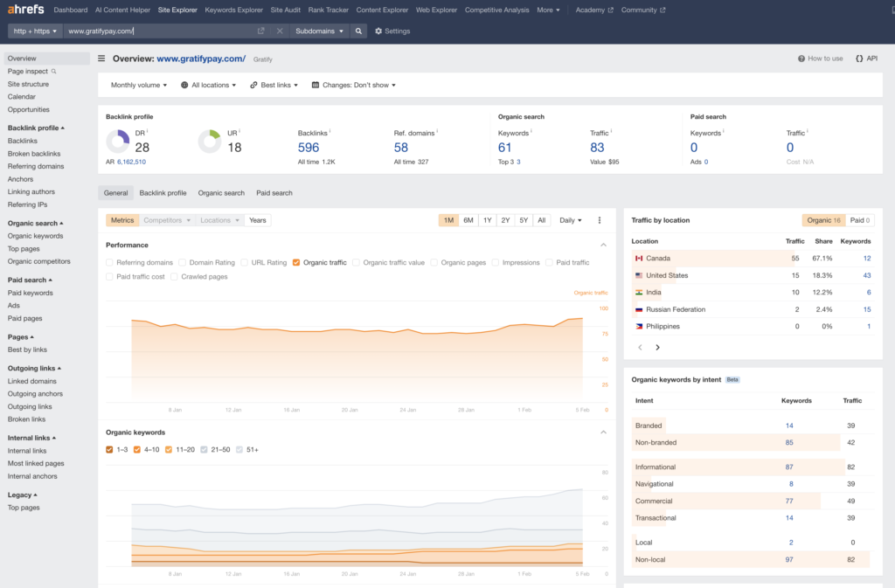Viewport: 895px width, 588px height.
Task: Open Academy external link
Action: pos(594,10)
